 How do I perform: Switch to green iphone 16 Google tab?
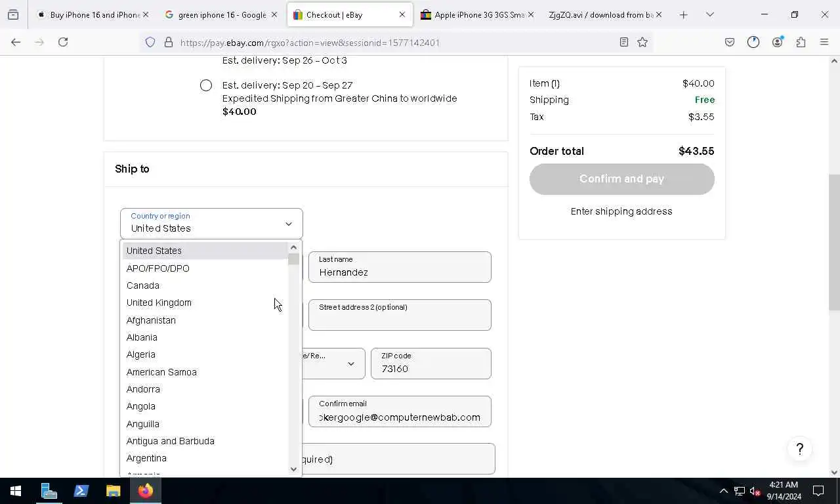[x=220, y=14]
